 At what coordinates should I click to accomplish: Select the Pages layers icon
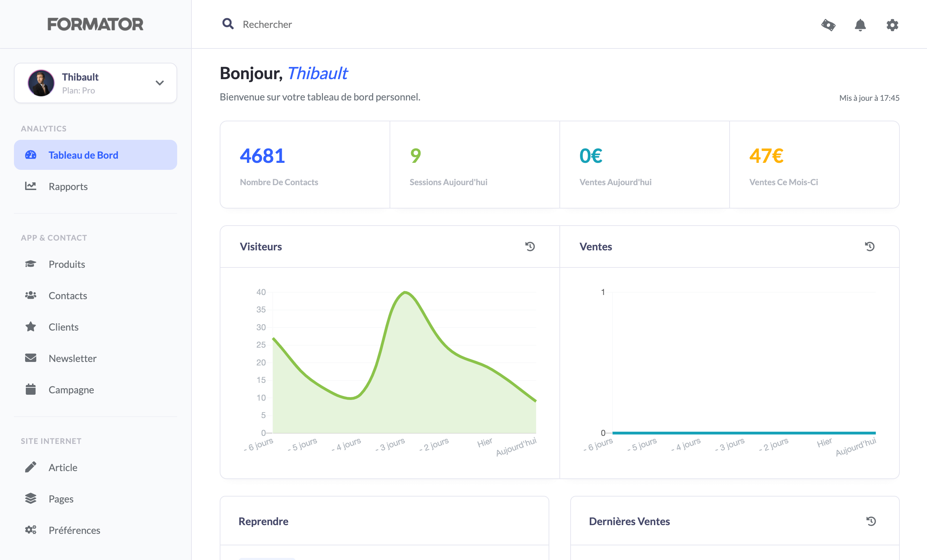[x=31, y=498]
